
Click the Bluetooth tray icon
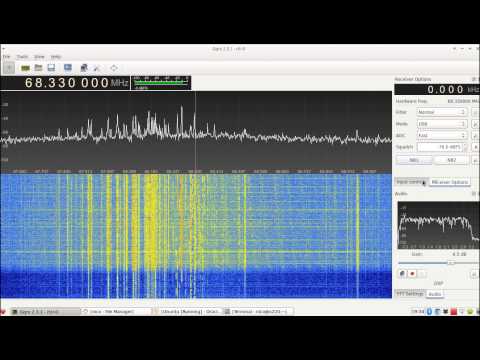[x=429, y=311]
